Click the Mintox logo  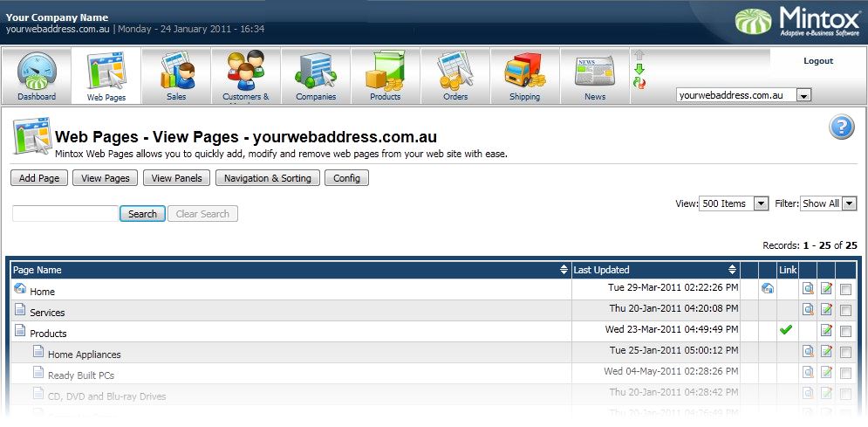tap(797, 22)
